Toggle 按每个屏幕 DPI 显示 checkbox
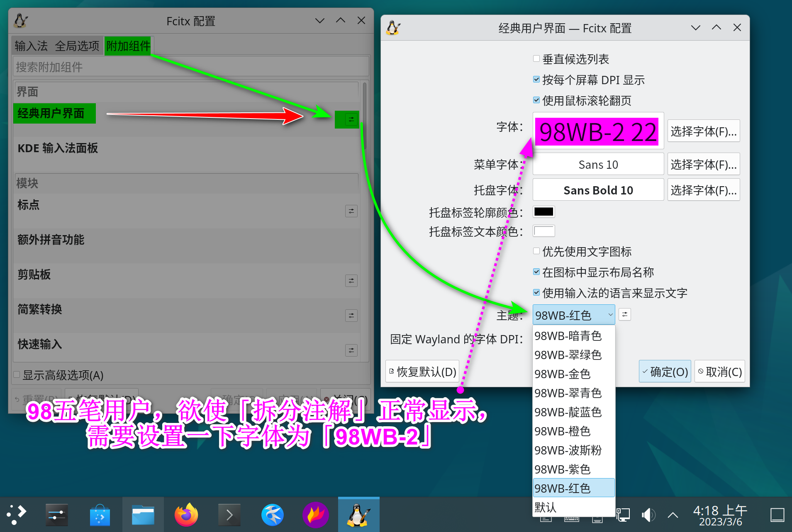Image resolution: width=792 pixels, height=532 pixels. coord(536,79)
